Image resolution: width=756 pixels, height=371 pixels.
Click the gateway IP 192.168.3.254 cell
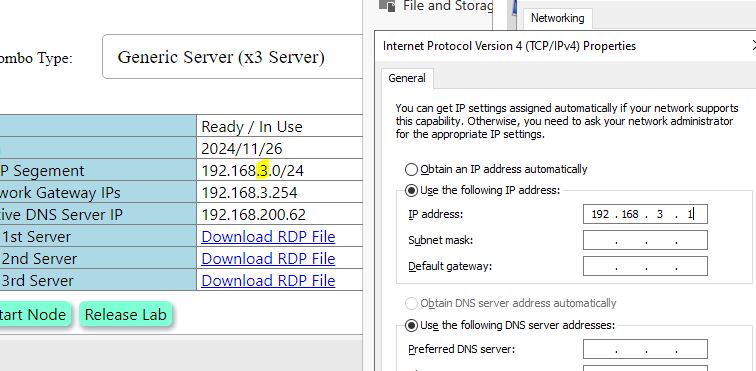(279, 192)
